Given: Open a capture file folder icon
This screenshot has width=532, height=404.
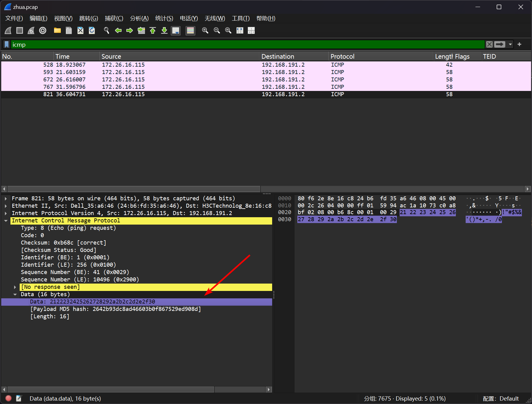Looking at the screenshot, I should (x=57, y=30).
